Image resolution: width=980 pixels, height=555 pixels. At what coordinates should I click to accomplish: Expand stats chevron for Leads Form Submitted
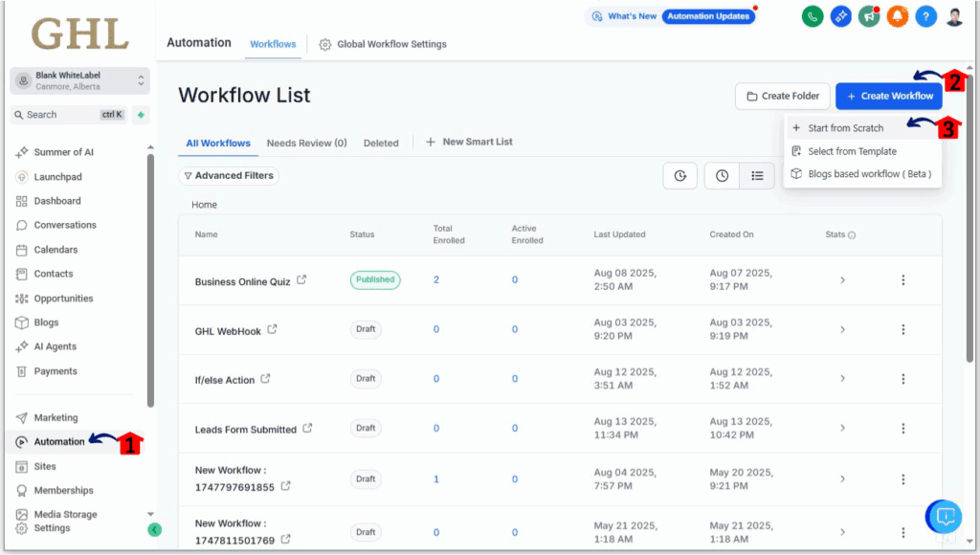[x=842, y=428]
